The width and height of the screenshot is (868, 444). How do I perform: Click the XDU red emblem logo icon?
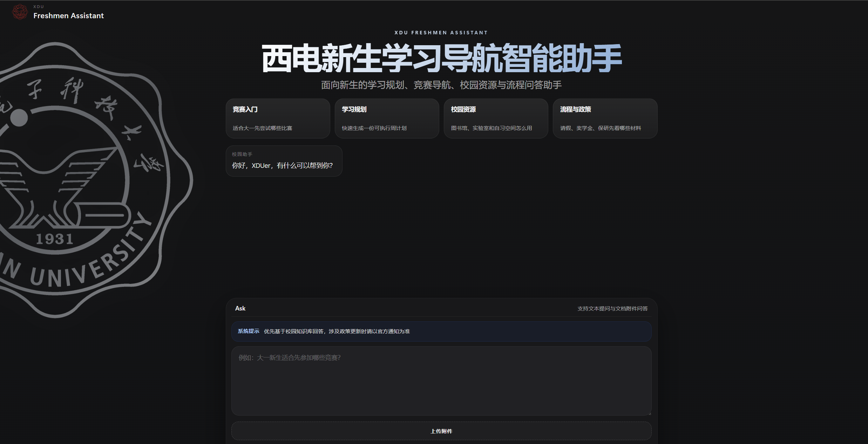pos(20,12)
